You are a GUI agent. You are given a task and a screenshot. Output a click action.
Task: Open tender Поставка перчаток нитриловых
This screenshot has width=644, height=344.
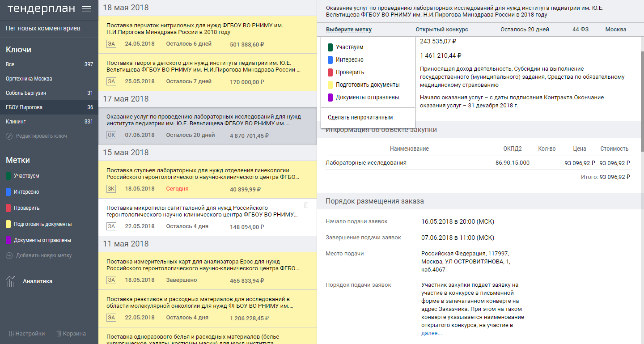pyautogui.click(x=208, y=35)
